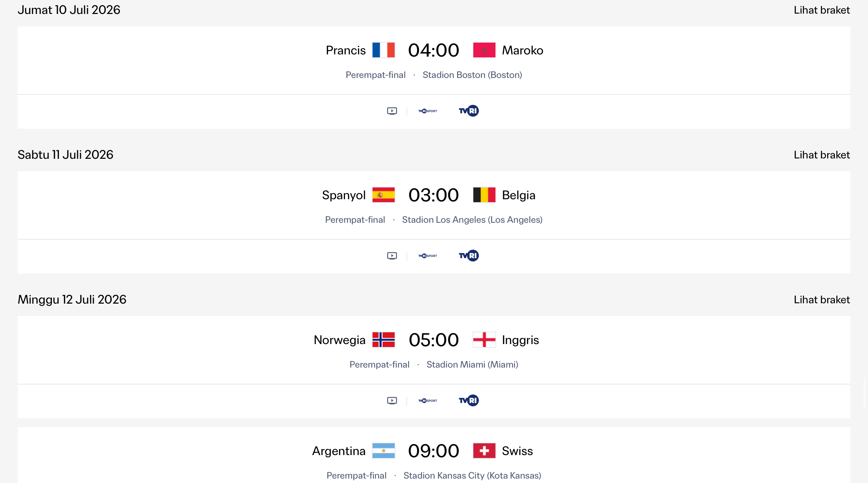Open the Argentina vs Swiss 09:00 match
Image resolution: width=868 pixels, height=483 pixels.
coord(434,456)
